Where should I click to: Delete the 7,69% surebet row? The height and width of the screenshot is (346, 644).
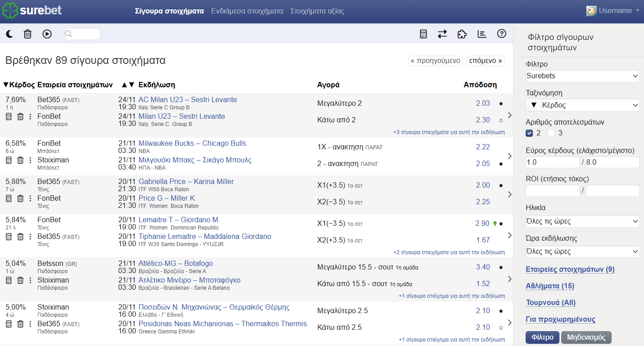[x=20, y=117]
